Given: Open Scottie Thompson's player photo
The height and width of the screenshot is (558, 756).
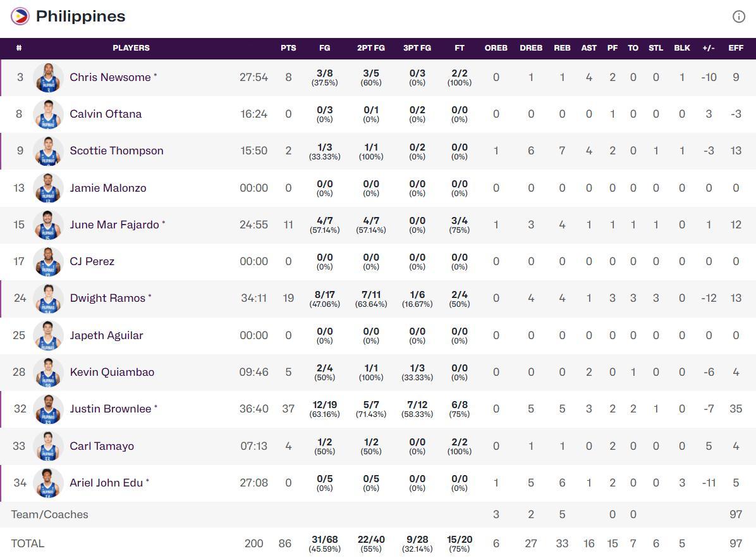Looking at the screenshot, I should tap(48, 151).
